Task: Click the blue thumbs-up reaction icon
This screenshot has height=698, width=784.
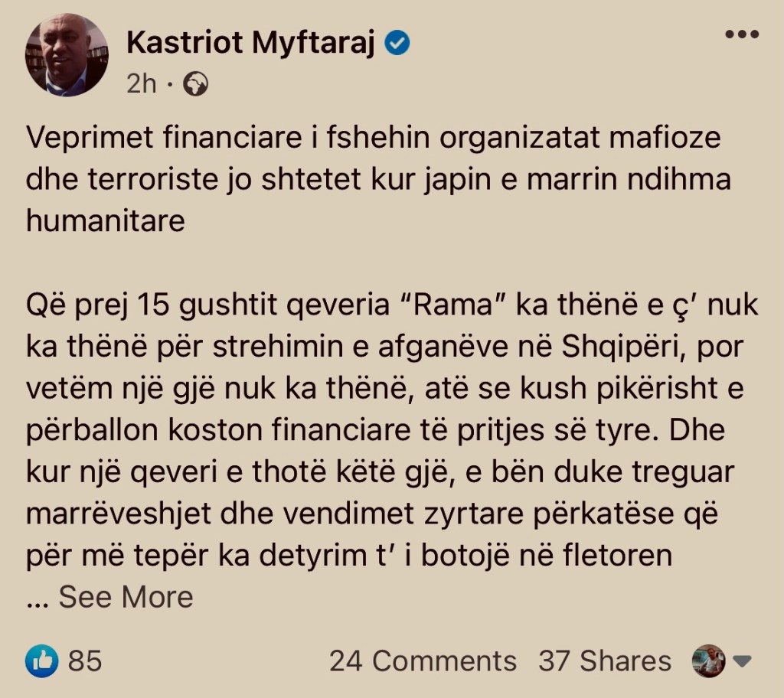Action: 41,660
